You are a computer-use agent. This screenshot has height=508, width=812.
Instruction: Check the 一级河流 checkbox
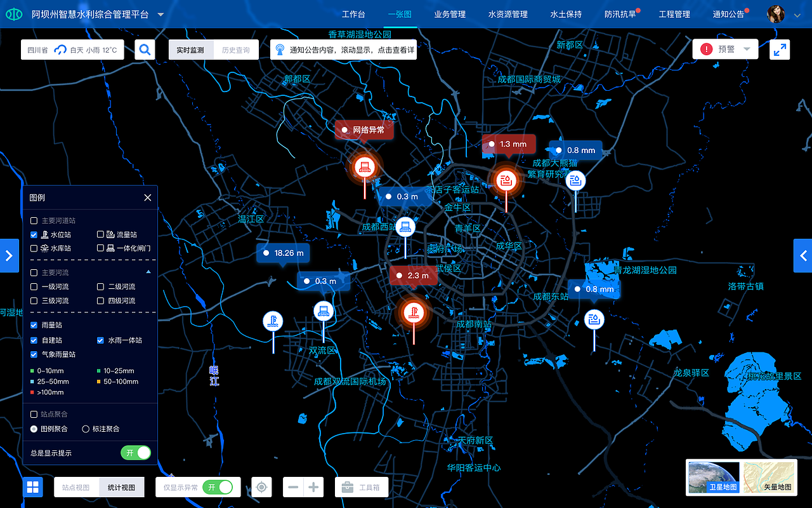coord(34,287)
